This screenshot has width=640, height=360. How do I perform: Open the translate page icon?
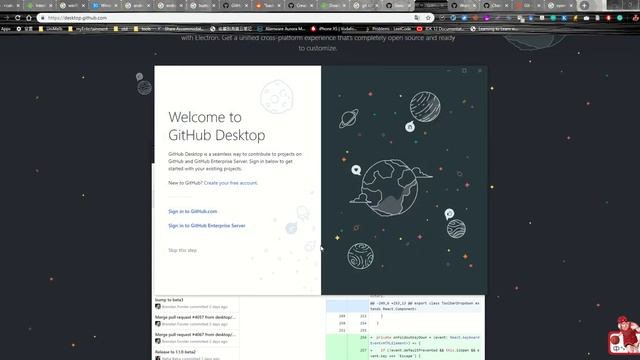tap(417, 18)
